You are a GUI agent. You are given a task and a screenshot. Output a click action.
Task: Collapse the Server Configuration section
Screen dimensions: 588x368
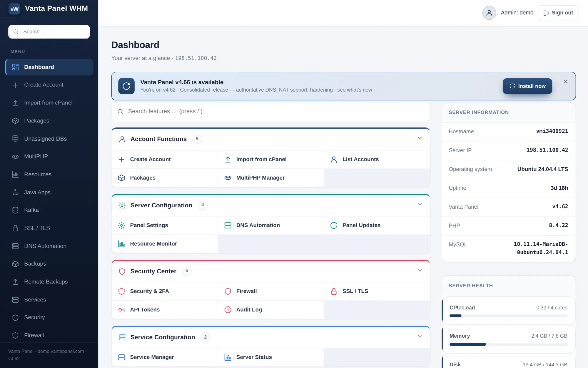click(x=420, y=204)
